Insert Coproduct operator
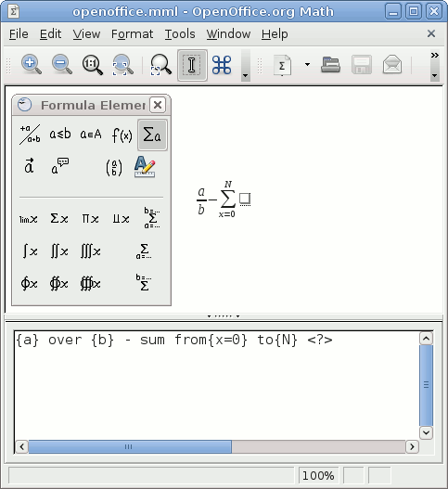Screen dimensions: 448x489 click(121, 219)
